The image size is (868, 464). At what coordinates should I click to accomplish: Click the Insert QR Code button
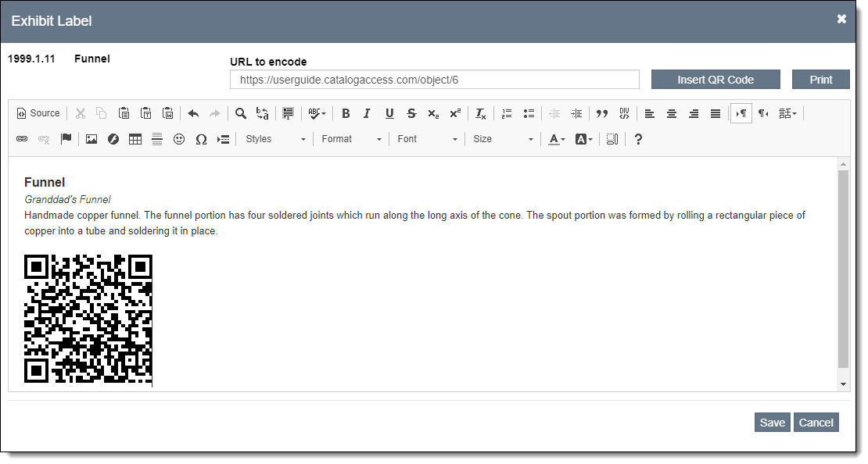click(716, 80)
